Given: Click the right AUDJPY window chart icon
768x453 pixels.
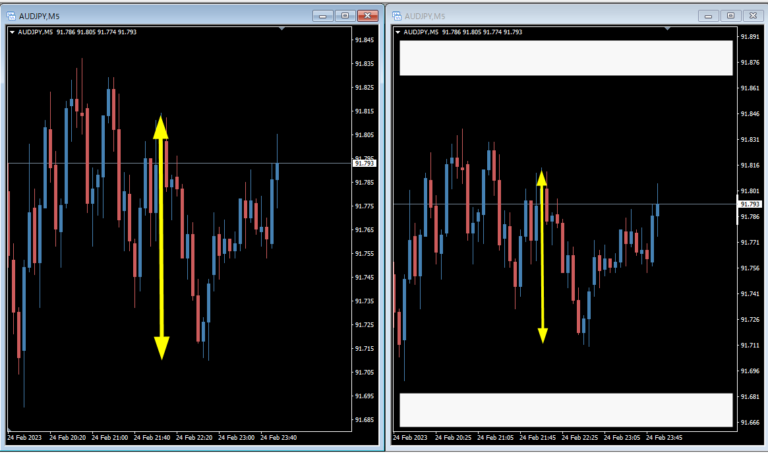Looking at the screenshot, I should pyautogui.click(x=396, y=15).
